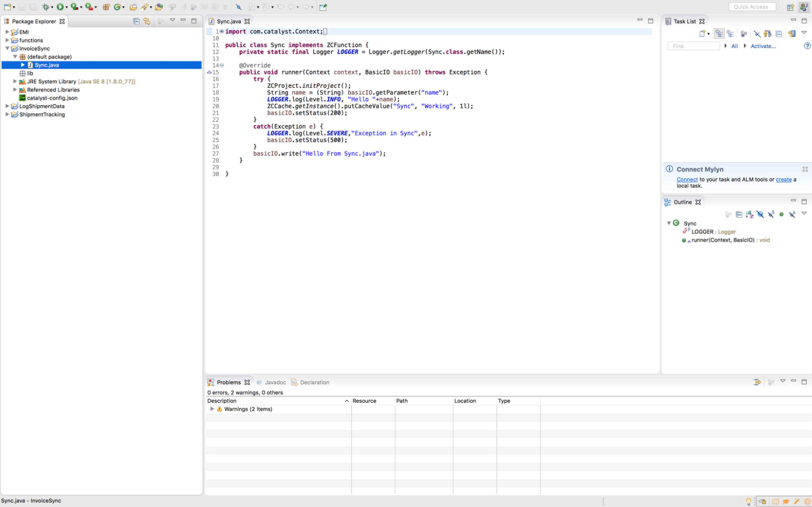This screenshot has width=812, height=507.
Task: Expand Referenced Libraries node
Action: pos(15,90)
